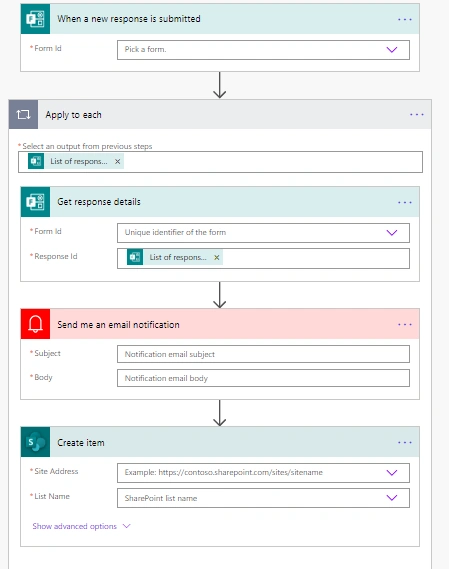Collapse When a new response is submitted header

220,19
